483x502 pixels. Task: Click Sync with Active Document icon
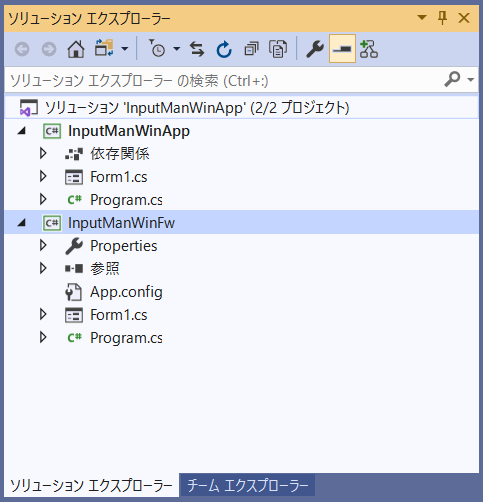tap(197, 49)
